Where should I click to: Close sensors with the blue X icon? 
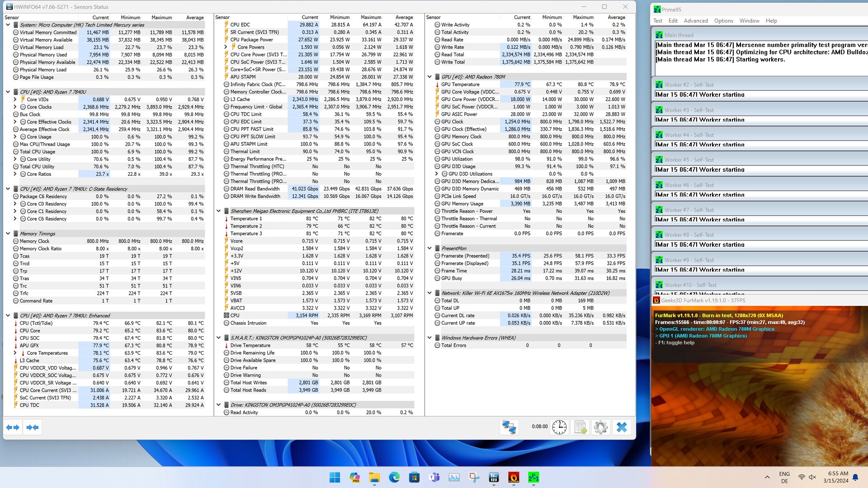(622, 427)
